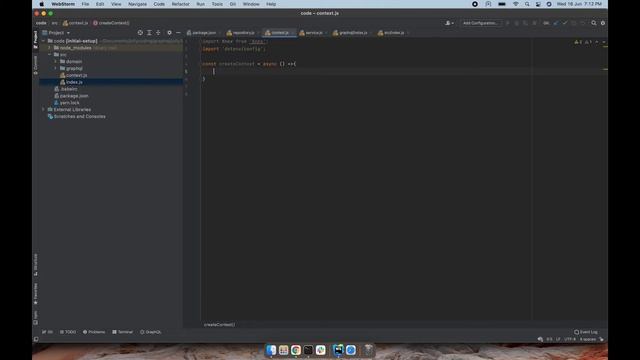The height and width of the screenshot is (360, 640).
Task: Open WebStorm icon in the Dock
Action: (338, 350)
